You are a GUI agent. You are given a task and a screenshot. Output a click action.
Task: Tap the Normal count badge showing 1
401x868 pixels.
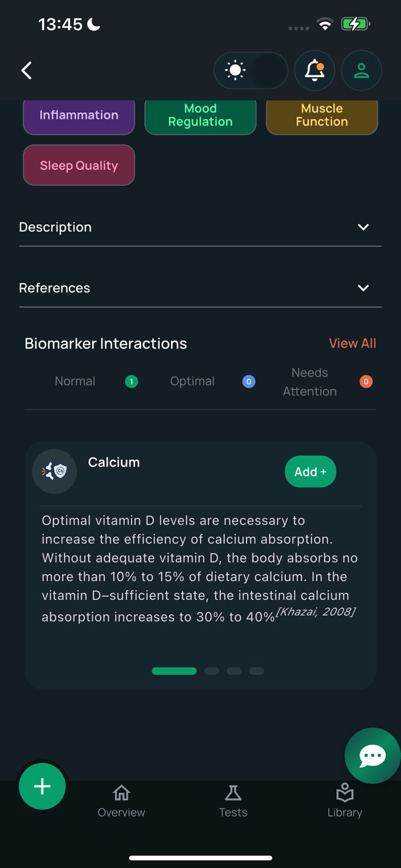(x=131, y=381)
